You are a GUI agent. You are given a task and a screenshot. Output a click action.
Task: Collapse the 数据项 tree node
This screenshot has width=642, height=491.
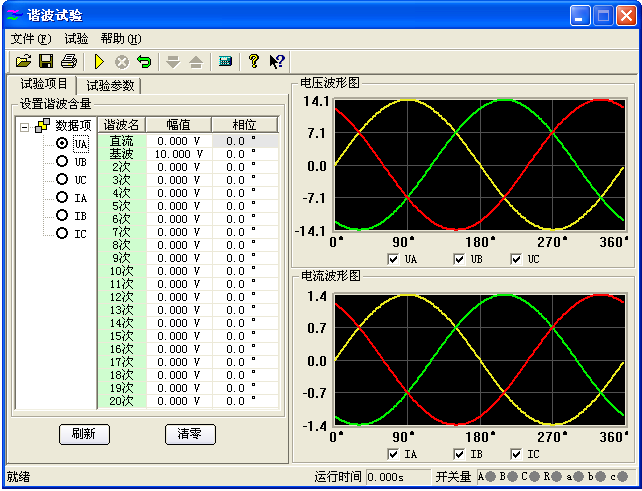(25, 126)
